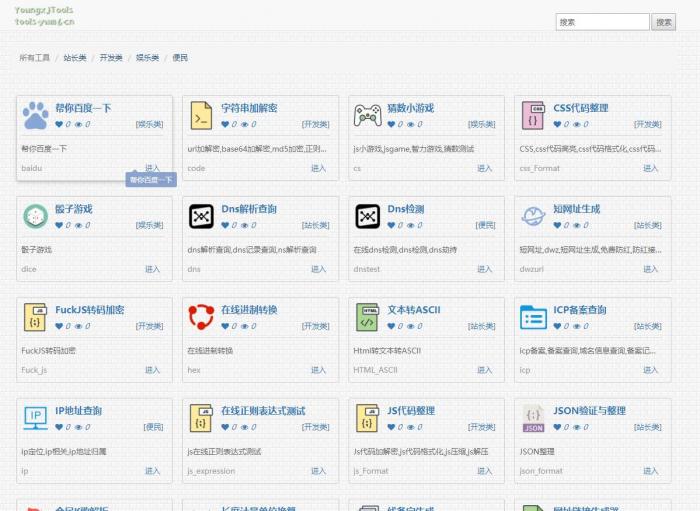Switch to the 站长类 category
Image resolution: width=700 pixels, height=511 pixels.
[75, 58]
